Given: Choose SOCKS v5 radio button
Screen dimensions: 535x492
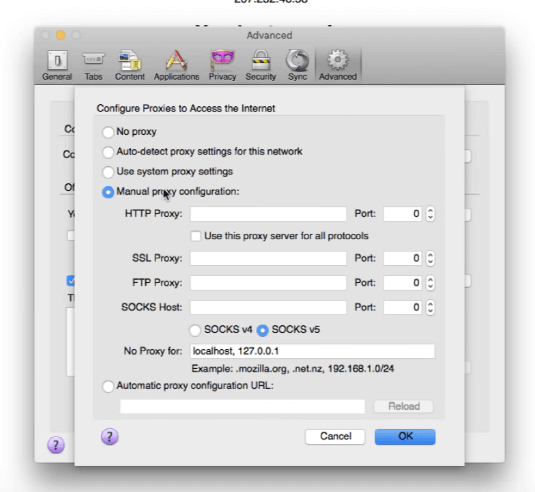Looking at the screenshot, I should click(262, 330).
